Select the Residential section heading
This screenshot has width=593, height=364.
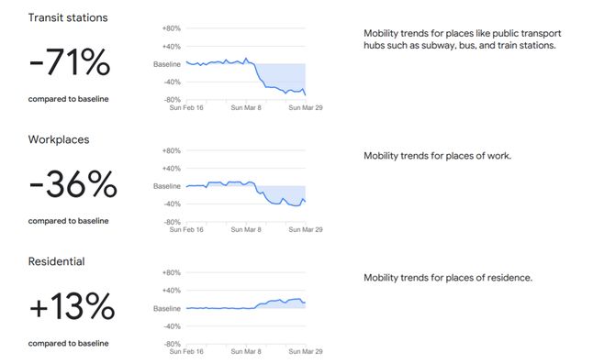(56, 261)
